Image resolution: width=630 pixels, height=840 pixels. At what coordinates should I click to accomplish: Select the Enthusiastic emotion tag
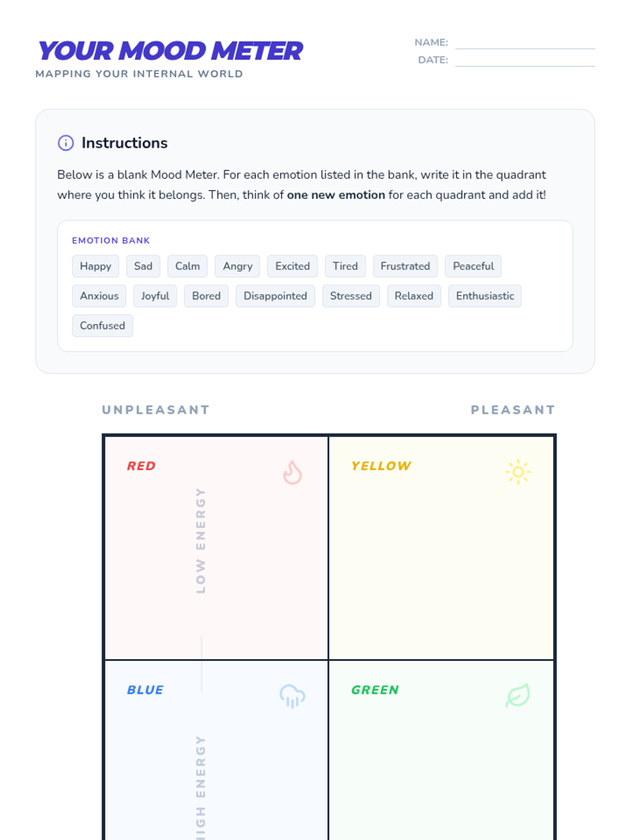click(485, 296)
